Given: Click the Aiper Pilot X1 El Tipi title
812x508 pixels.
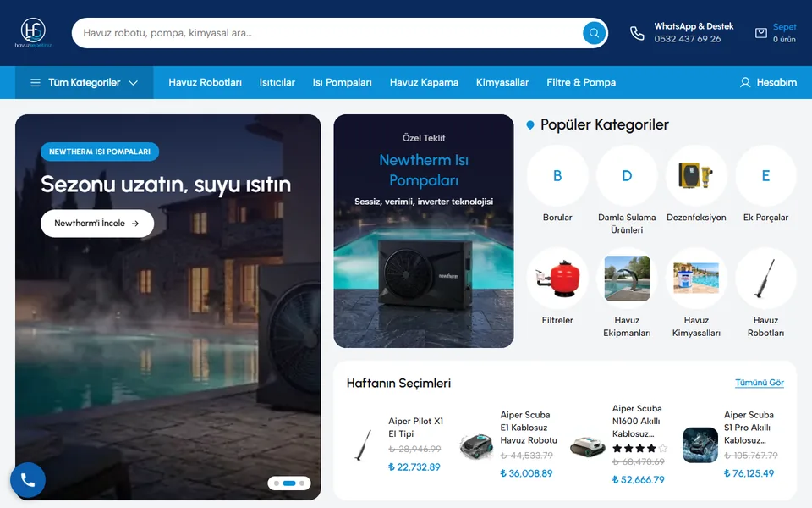Looking at the screenshot, I should (x=416, y=428).
